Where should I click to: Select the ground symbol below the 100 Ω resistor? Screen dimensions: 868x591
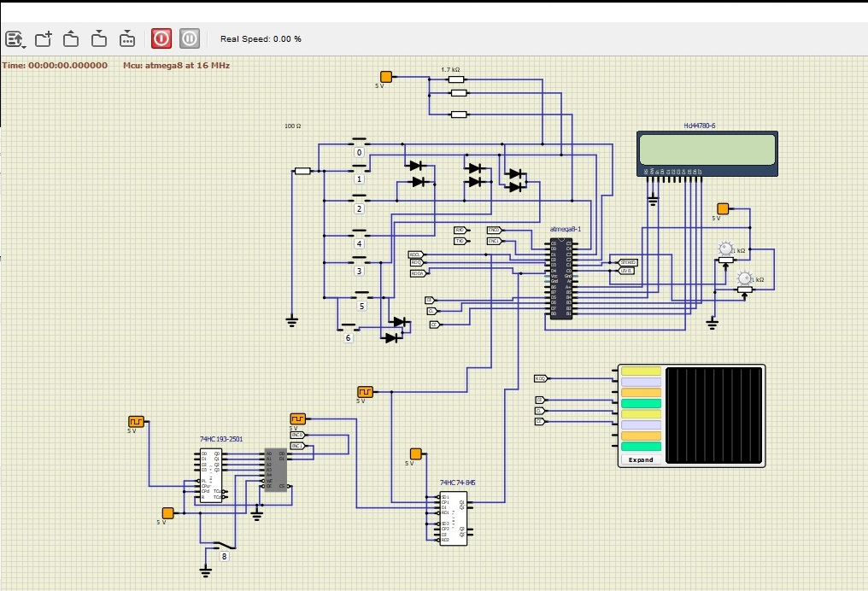(x=291, y=320)
